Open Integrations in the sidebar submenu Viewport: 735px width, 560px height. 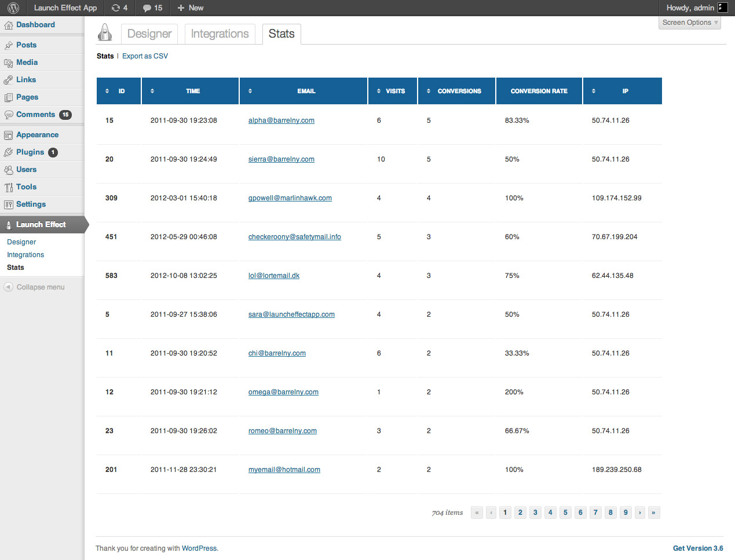[x=25, y=255]
